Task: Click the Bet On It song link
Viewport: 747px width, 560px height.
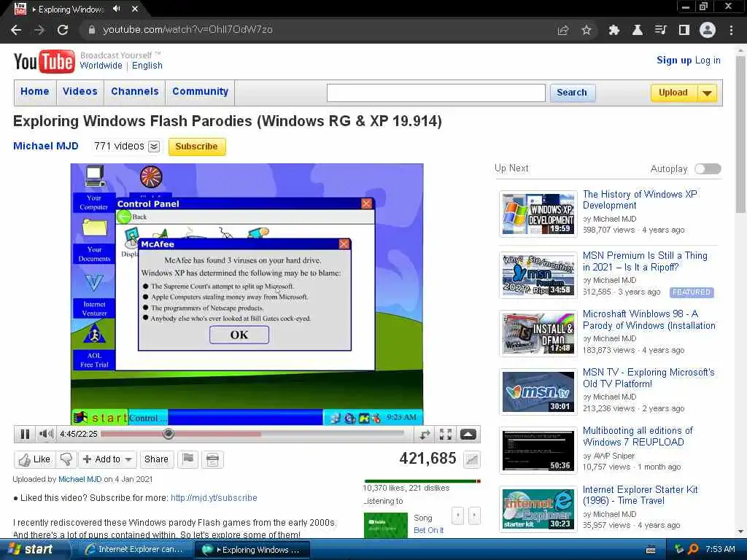Action: pos(429,530)
